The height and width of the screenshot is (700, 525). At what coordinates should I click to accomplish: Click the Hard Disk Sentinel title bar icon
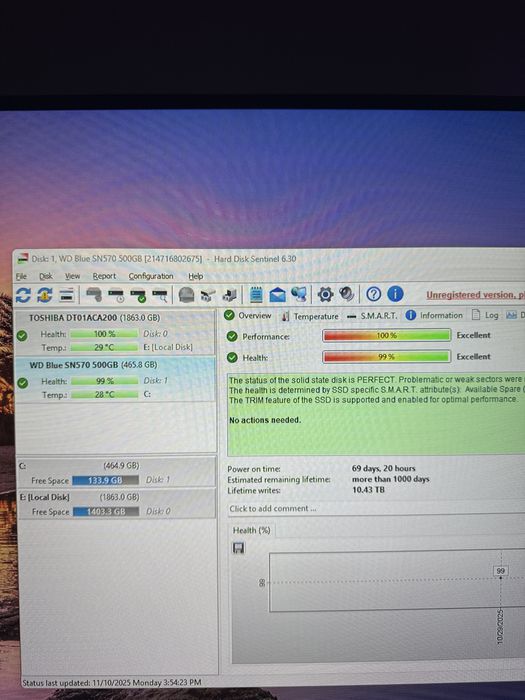click(x=22, y=258)
